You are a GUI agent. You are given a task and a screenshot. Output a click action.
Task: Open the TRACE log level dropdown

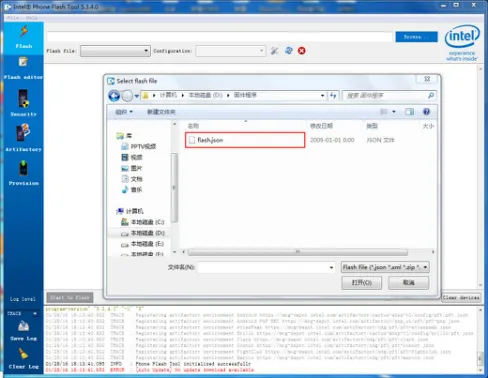click(x=22, y=313)
